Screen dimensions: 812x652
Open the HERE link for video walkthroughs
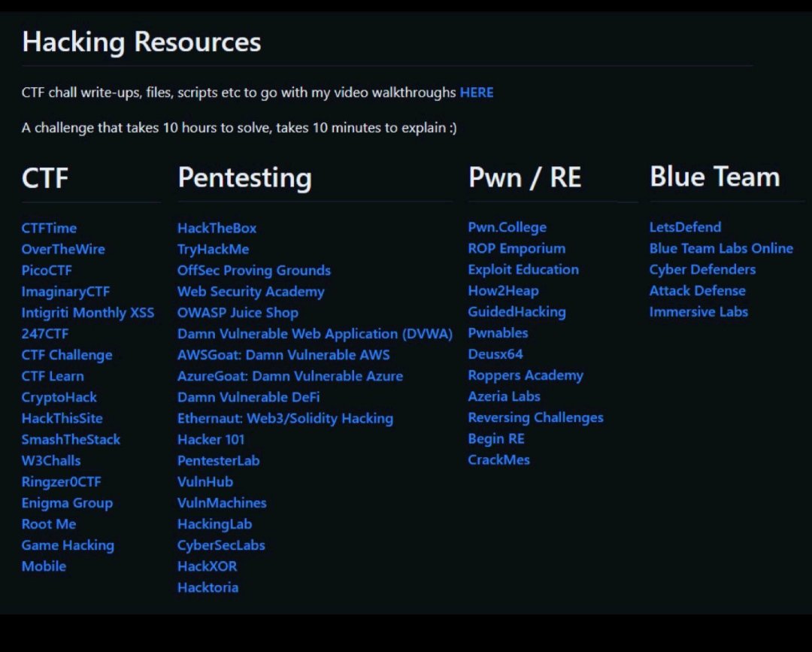click(477, 92)
